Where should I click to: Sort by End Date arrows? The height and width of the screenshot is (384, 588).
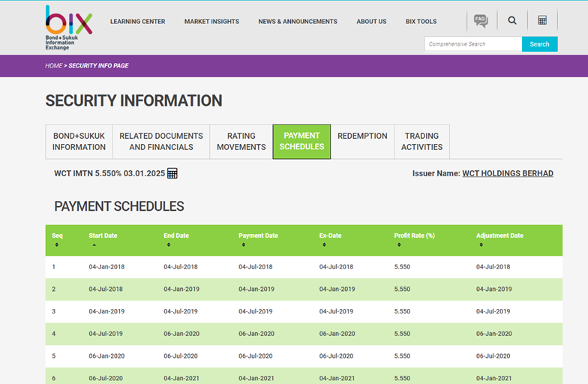pyautogui.click(x=169, y=244)
